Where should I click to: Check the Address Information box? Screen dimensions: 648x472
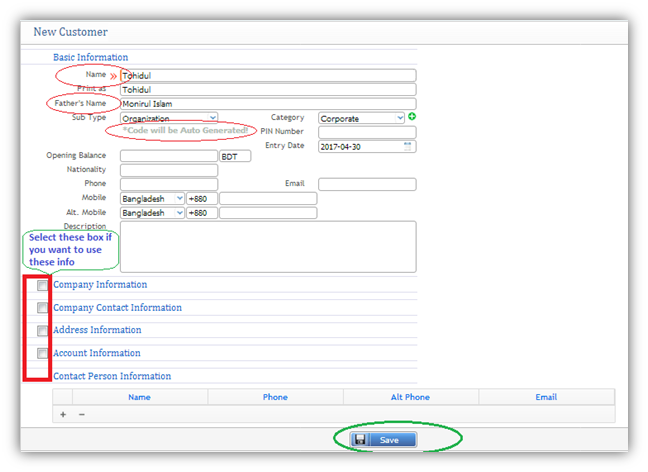(42, 331)
